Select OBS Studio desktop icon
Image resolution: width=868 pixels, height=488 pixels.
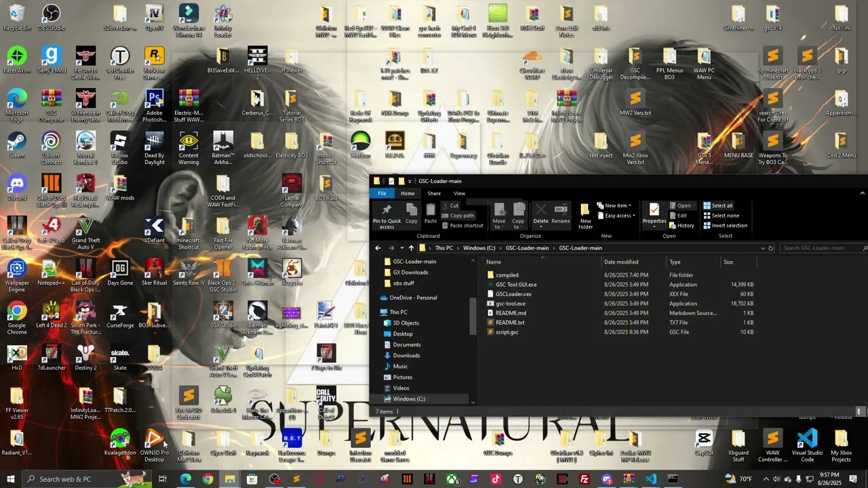(52, 18)
